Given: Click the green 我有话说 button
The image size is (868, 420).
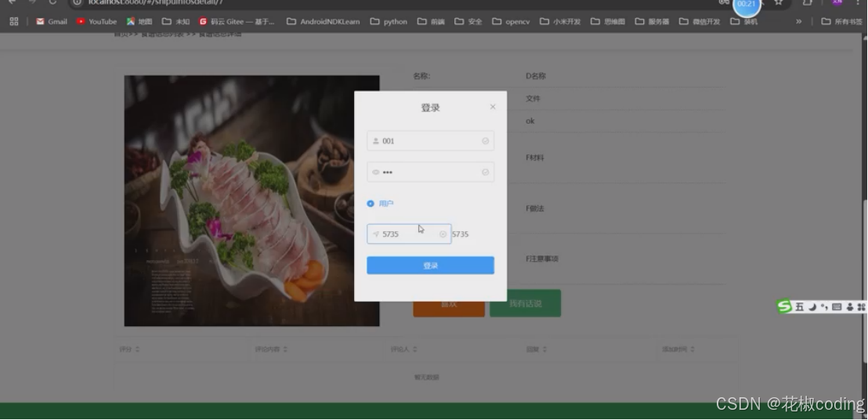Looking at the screenshot, I should (x=526, y=304).
